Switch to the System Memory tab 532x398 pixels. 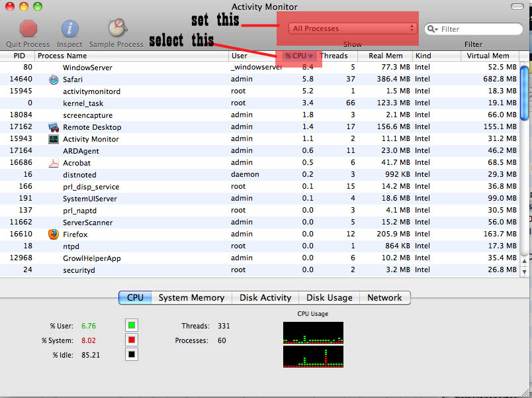(x=191, y=297)
